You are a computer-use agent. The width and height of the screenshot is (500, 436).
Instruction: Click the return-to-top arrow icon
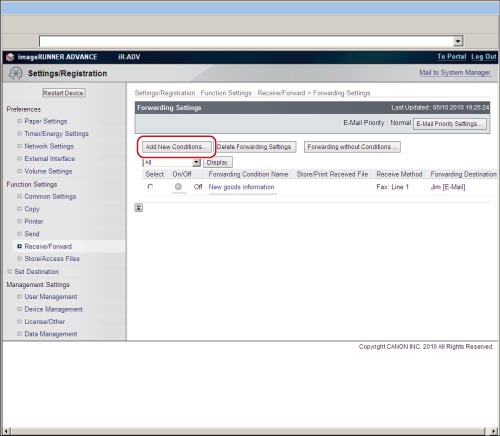point(139,208)
